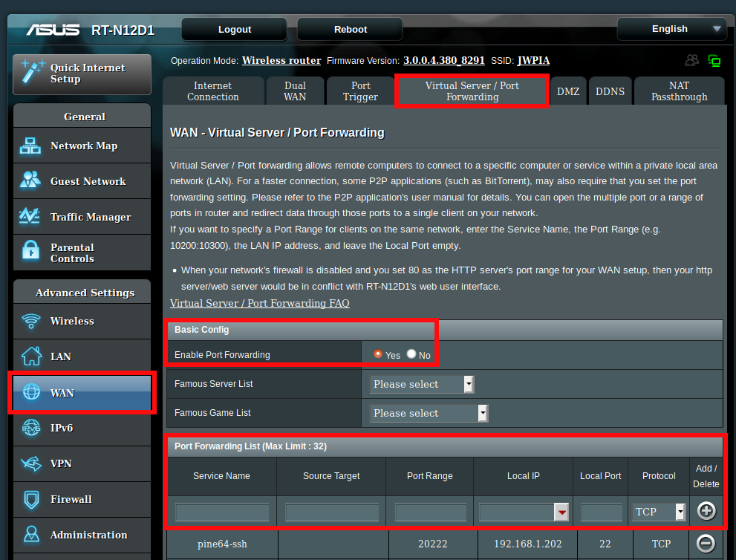Open Virtual Server / Port Forwarding tab
The image size is (736, 560).
[472, 91]
